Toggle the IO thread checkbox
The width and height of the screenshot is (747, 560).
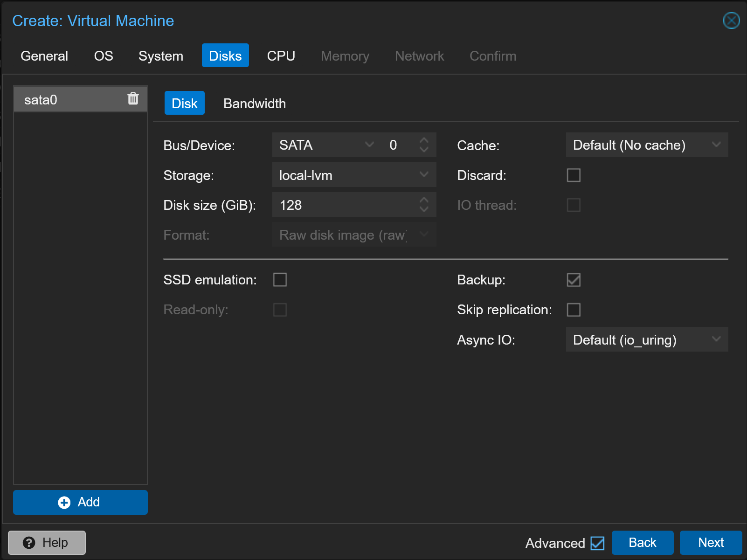[x=574, y=205]
